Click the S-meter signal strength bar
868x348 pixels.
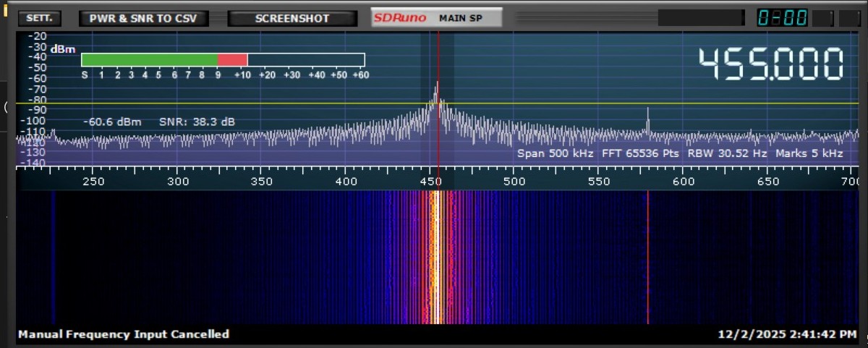pyautogui.click(x=222, y=60)
